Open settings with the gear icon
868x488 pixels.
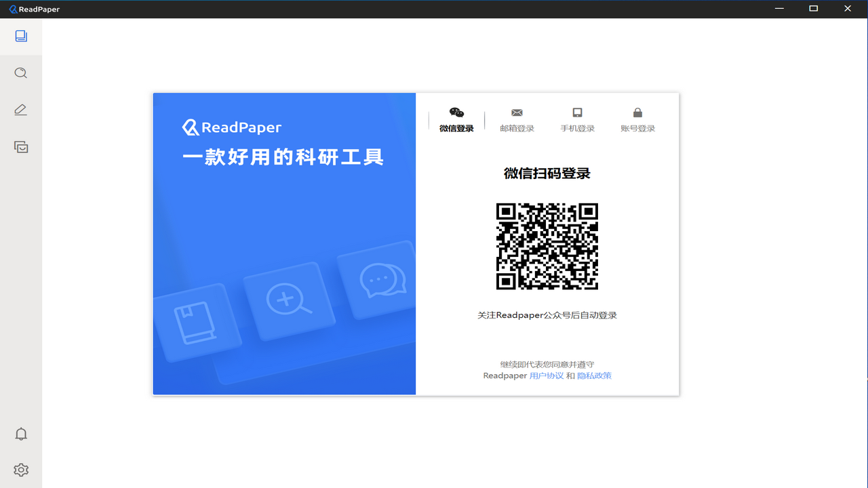[21, 470]
